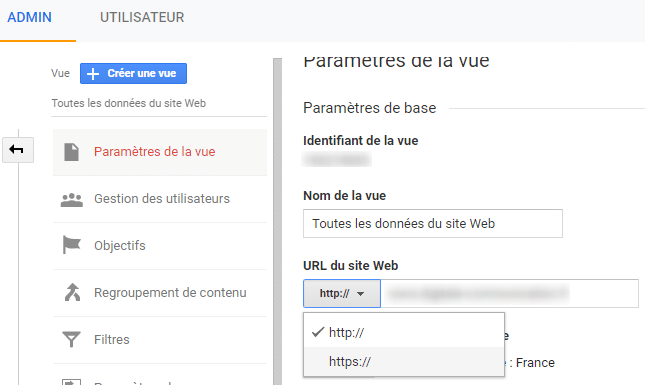The width and height of the screenshot is (645, 385).
Task: Click the Nom de la vue field
Action: point(433,223)
